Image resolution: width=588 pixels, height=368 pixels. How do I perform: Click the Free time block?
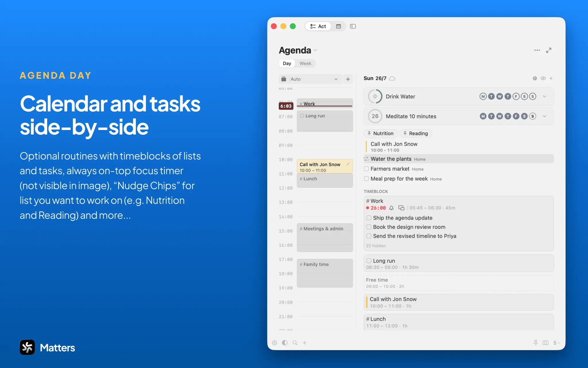459,283
